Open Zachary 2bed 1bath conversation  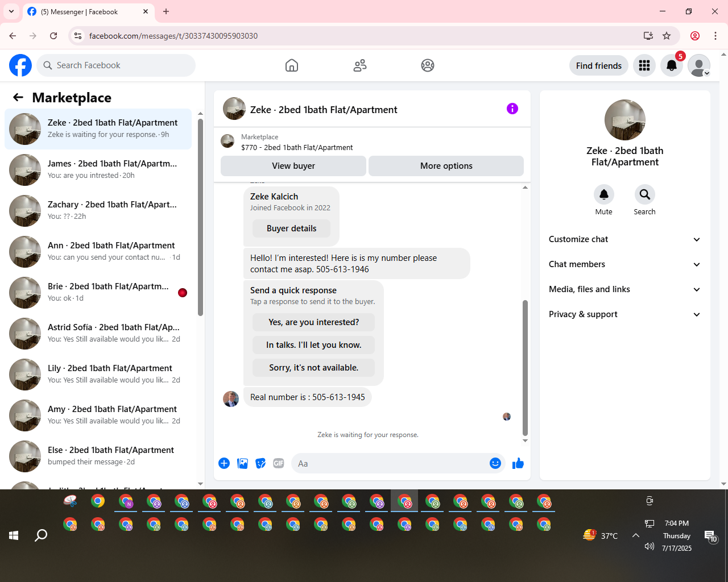pos(98,211)
